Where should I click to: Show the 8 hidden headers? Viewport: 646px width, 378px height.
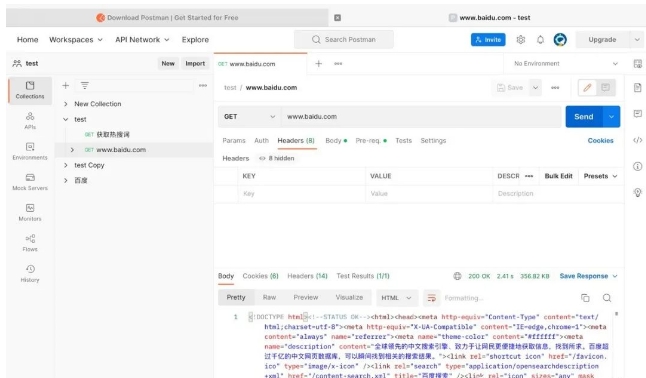click(x=276, y=158)
